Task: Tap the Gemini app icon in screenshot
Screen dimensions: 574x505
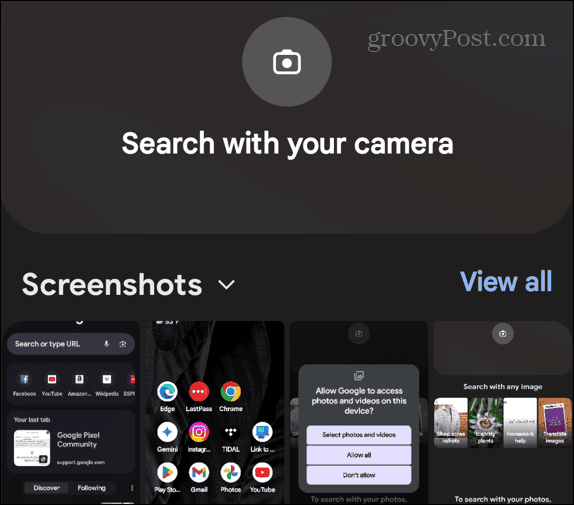Action: coord(167,432)
